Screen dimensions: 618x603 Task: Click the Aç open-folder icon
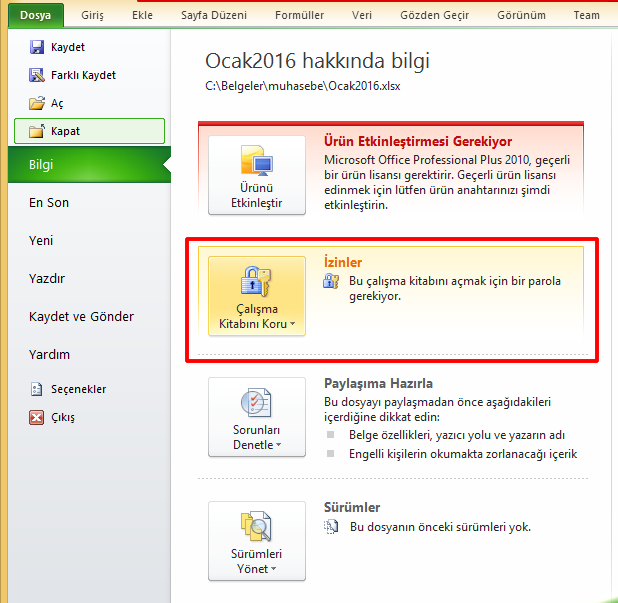(37, 103)
